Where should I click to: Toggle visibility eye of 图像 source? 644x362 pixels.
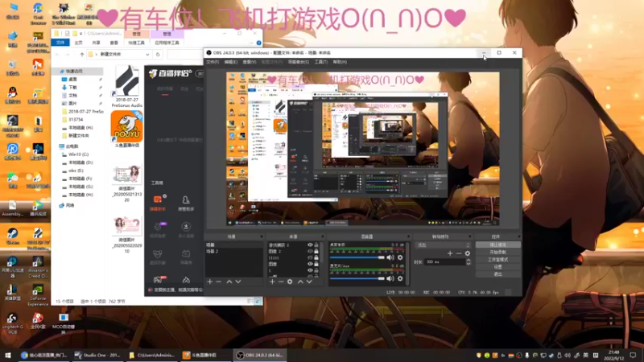coord(310,264)
